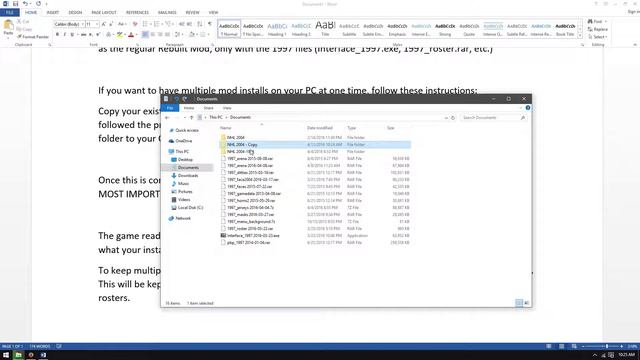This screenshot has height=360, width=640.
Task: Apply the Heading 1 style
Action: coord(277,29)
